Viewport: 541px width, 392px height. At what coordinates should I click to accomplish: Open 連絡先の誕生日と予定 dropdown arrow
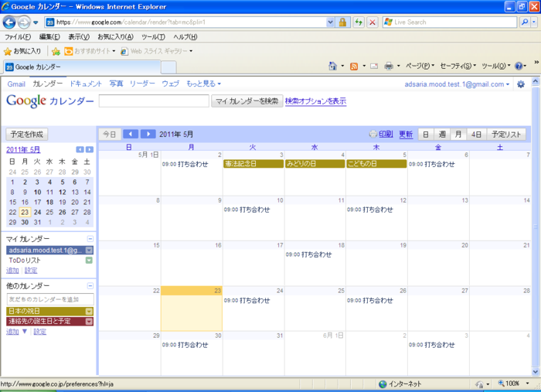point(89,322)
